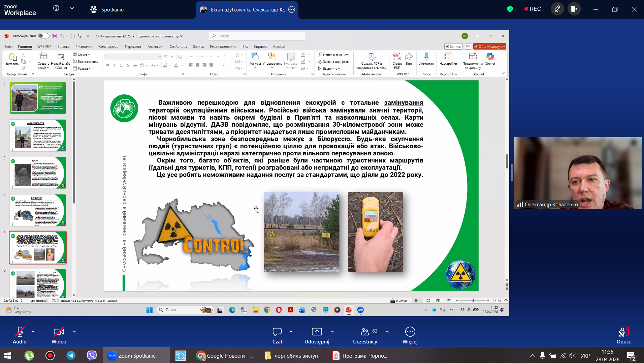Viewport: 644px width, 363px height.
Task: Switch to the Spotkanie tab
Action: click(x=107, y=9)
